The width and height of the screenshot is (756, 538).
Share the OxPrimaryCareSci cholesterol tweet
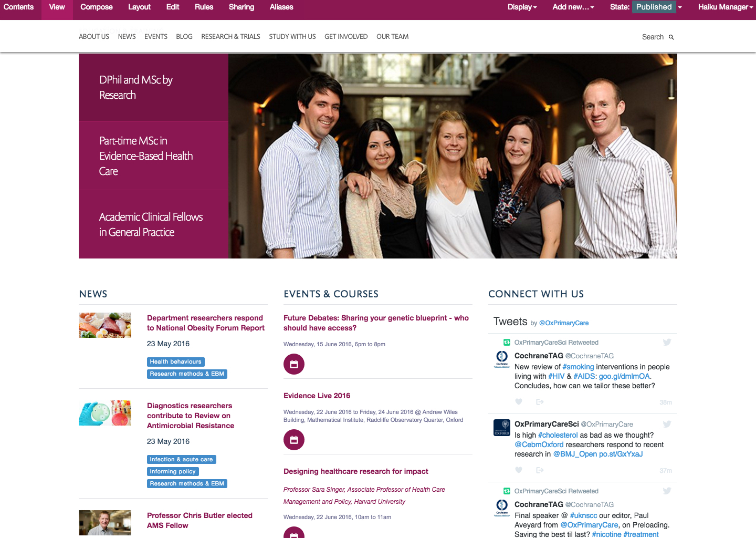(x=540, y=470)
